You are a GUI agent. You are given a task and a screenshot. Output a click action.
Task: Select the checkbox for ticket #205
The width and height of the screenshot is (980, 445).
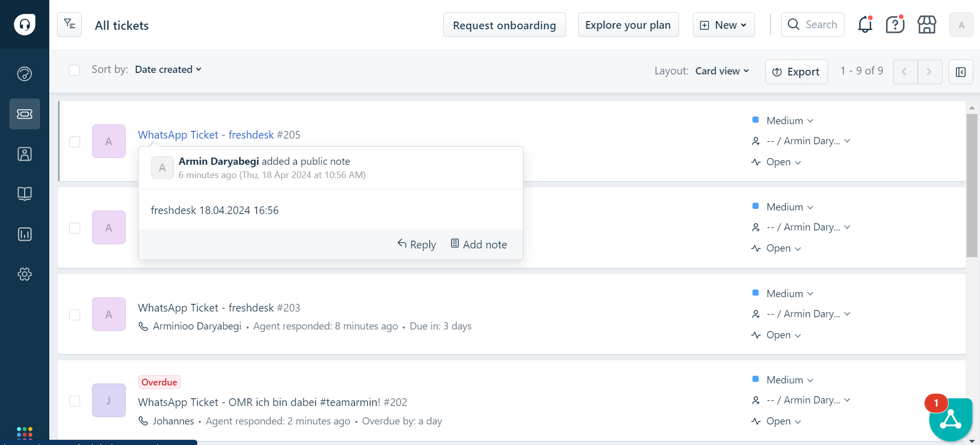tap(75, 142)
